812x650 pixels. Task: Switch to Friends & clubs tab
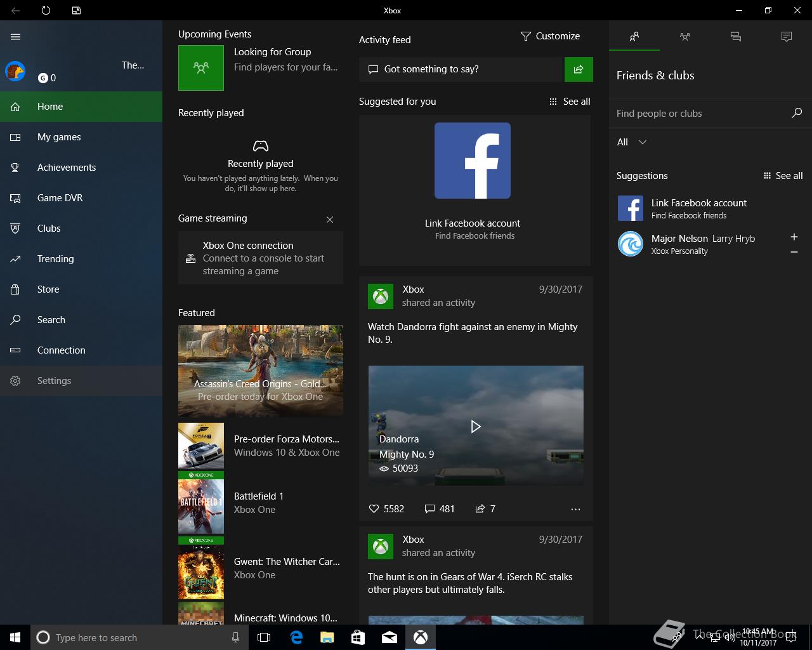[634, 37]
